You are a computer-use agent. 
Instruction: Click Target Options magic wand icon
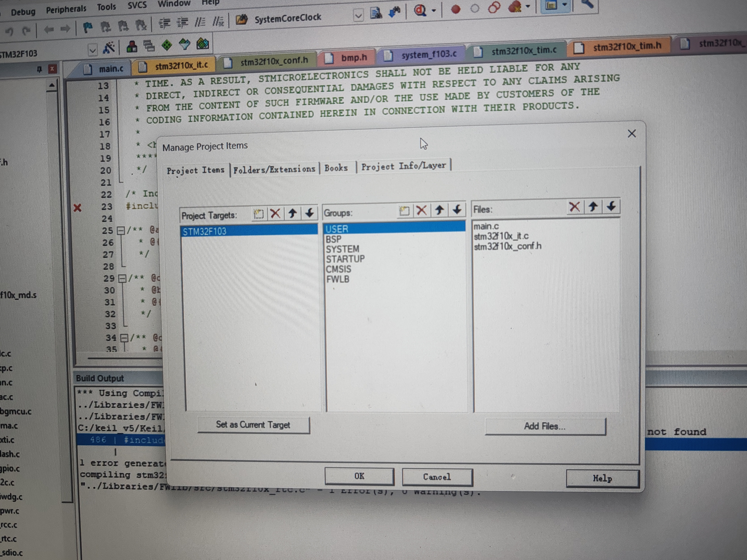(109, 48)
